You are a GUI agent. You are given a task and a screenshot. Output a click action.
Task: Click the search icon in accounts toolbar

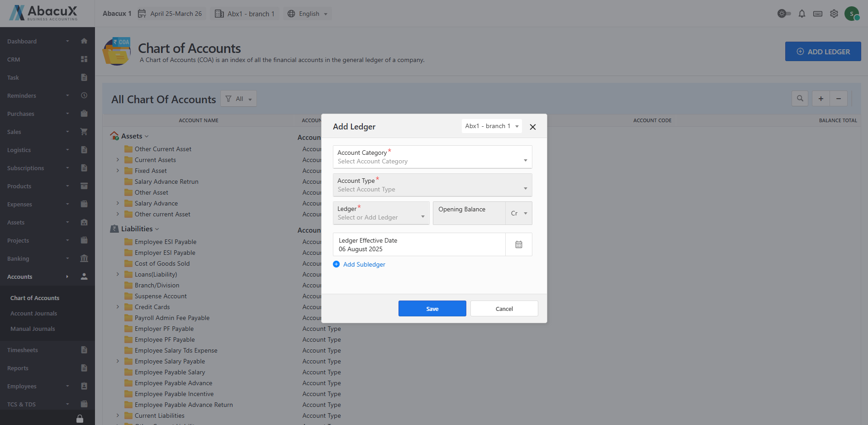[800, 99]
